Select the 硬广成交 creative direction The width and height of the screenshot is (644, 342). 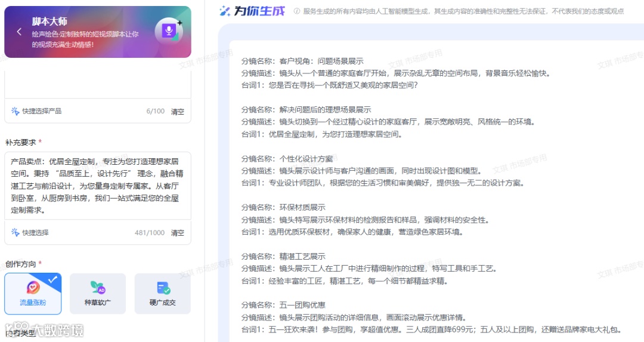click(x=163, y=294)
